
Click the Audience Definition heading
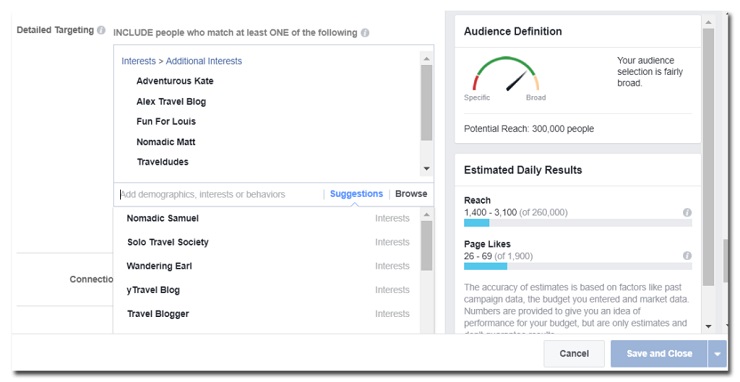pos(513,31)
